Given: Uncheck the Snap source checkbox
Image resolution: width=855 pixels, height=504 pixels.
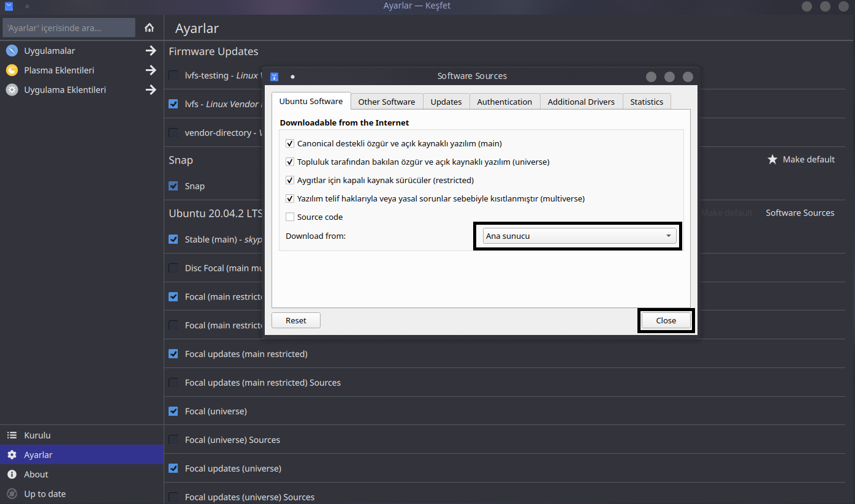Looking at the screenshot, I should coord(173,186).
